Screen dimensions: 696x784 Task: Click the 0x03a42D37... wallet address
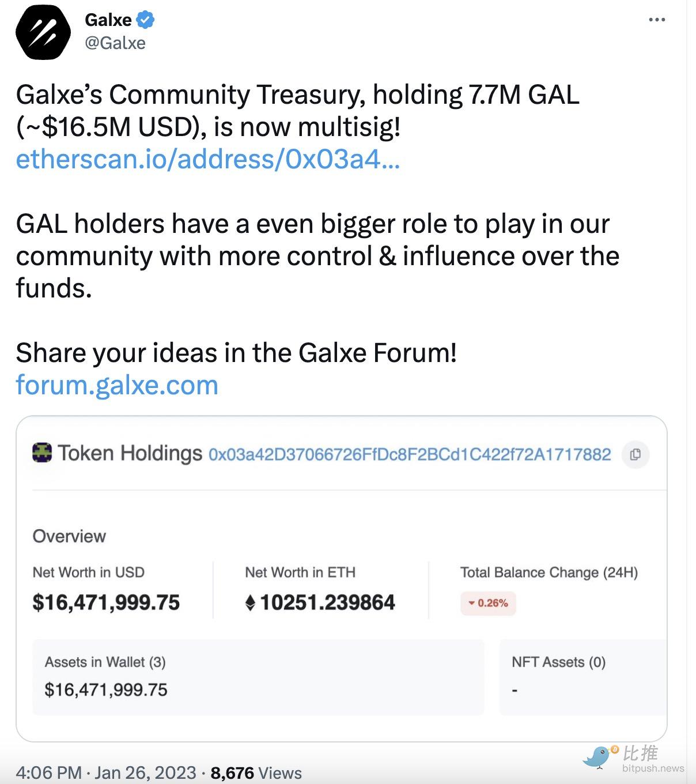[x=409, y=455]
